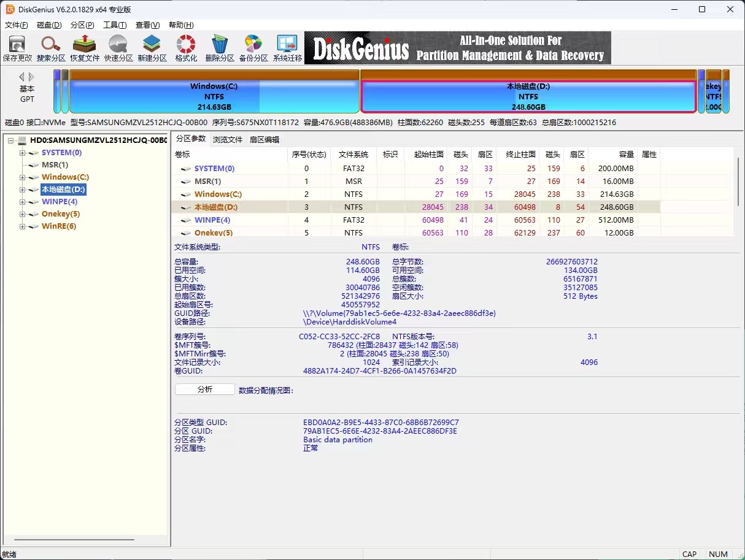This screenshot has height=560, width=745.
Task: Click the drive icon beside WinRE(6) in tree
Action: [x=34, y=226]
